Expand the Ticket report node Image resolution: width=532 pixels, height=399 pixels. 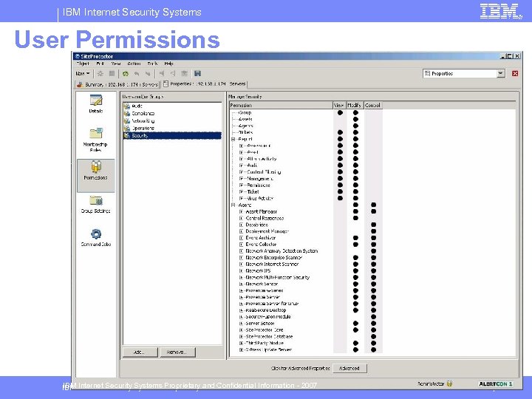pos(241,191)
